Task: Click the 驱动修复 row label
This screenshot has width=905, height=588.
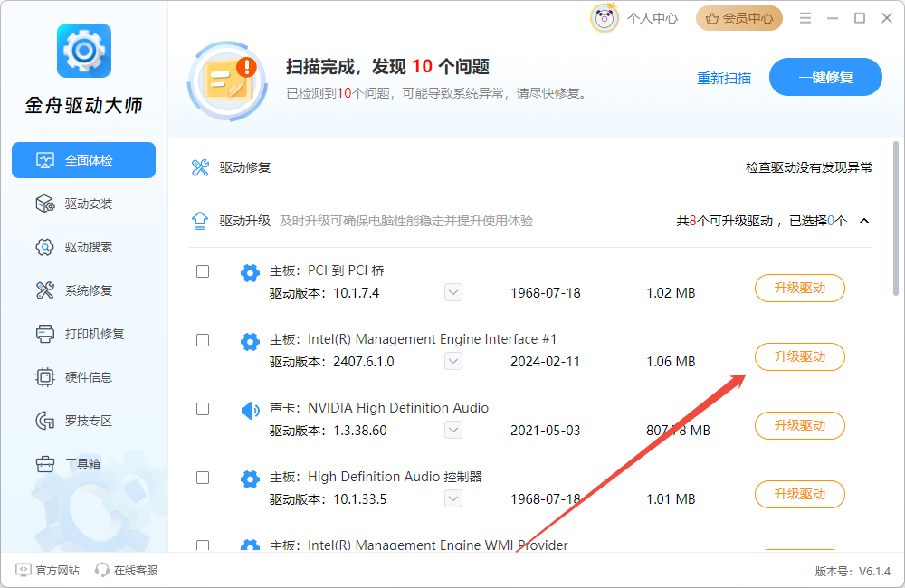Action: [x=244, y=167]
